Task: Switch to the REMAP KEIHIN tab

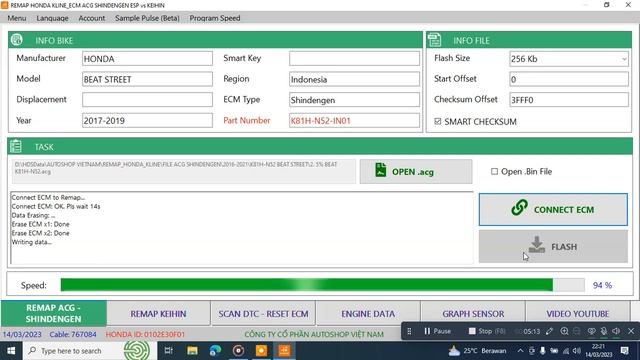Action: [x=158, y=313]
